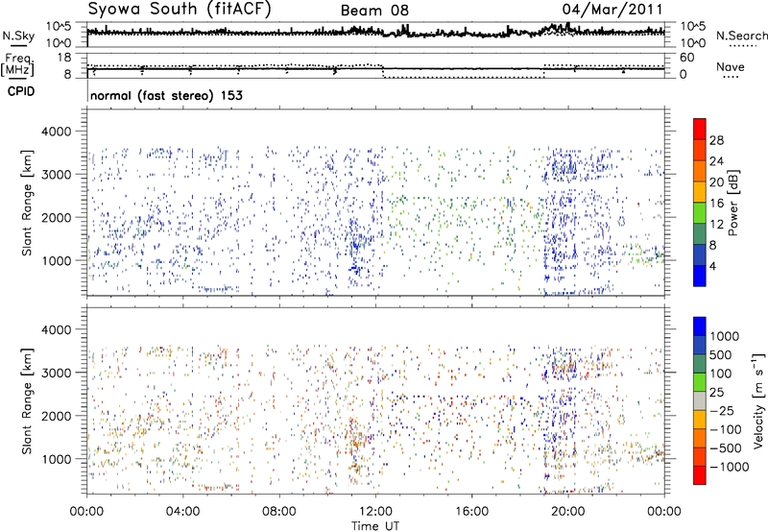Image resolution: width=768 pixels, height=532 pixels.
Task: Select "normal (fast stereo) 153" mode text
Action: (x=166, y=95)
